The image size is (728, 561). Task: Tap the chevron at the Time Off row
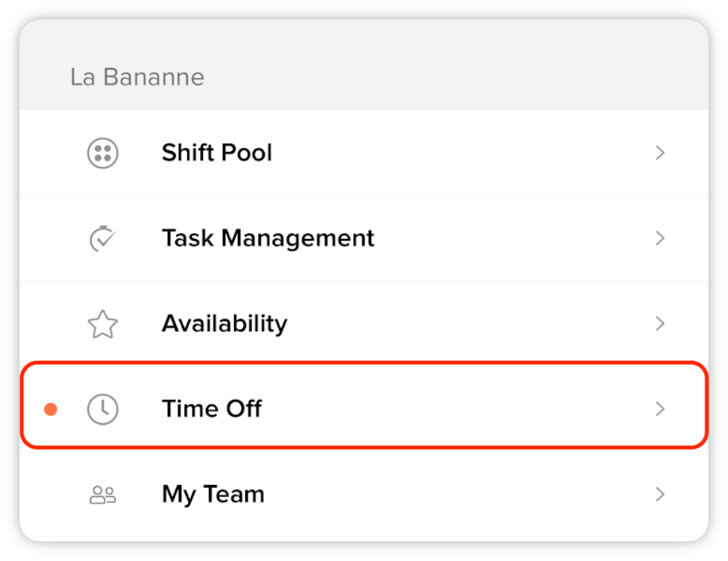pos(660,409)
